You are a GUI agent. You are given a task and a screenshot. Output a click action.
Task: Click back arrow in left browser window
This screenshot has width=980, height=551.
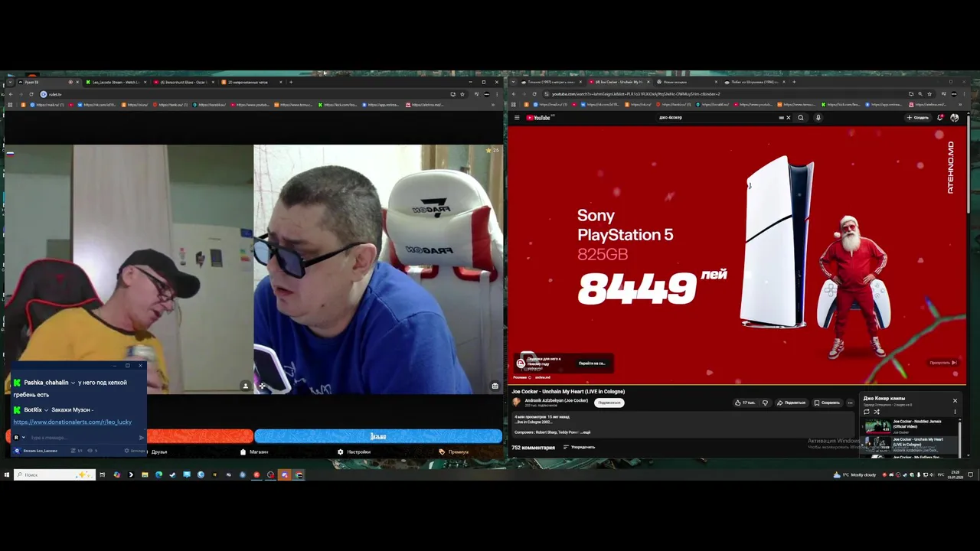pyautogui.click(x=9, y=94)
